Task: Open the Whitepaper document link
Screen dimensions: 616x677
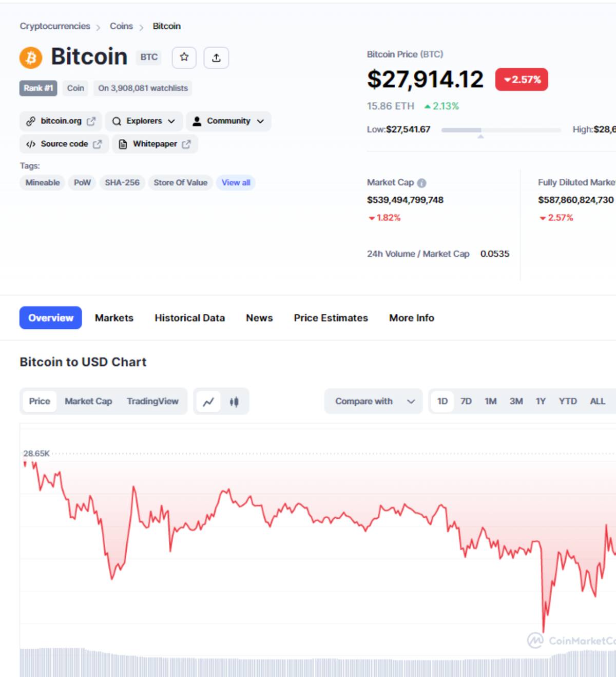Action: coord(155,144)
